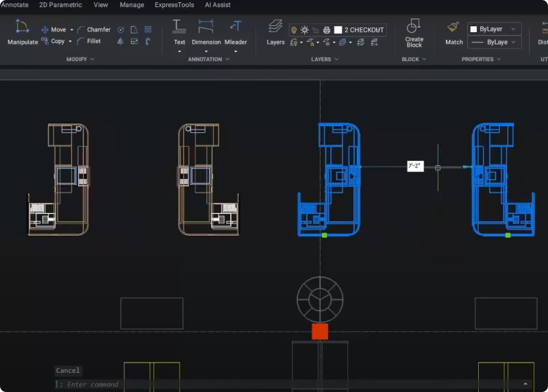Select the Manipulate tool
Screen dimensions: 548x392
coord(23,32)
